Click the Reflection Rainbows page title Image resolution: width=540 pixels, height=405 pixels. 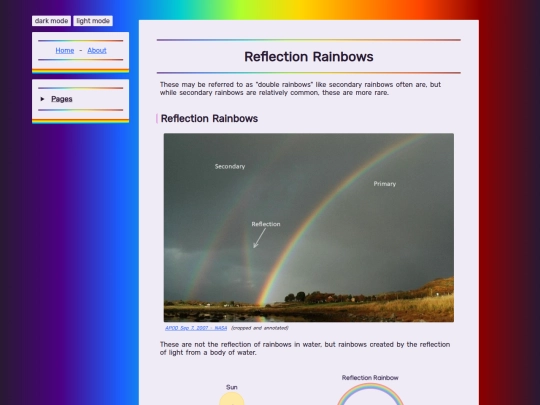click(309, 57)
